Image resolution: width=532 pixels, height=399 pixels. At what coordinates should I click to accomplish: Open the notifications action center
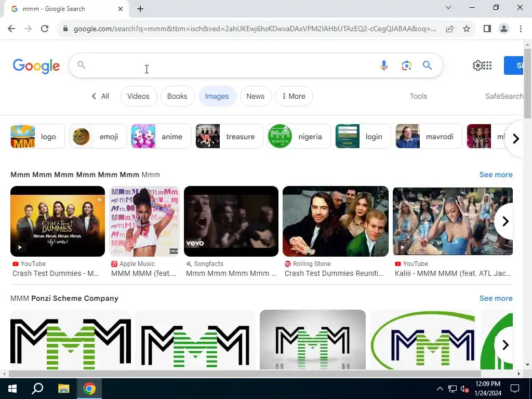click(x=515, y=389)
